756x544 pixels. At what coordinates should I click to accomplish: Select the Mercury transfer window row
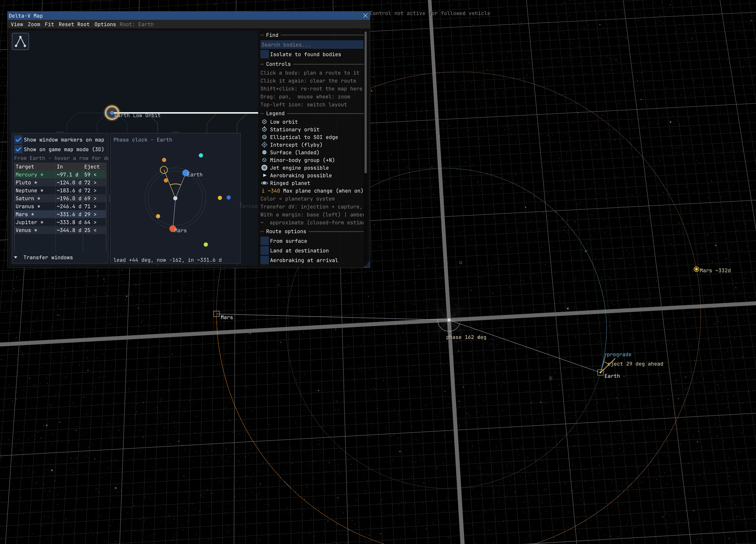point(60,175)
